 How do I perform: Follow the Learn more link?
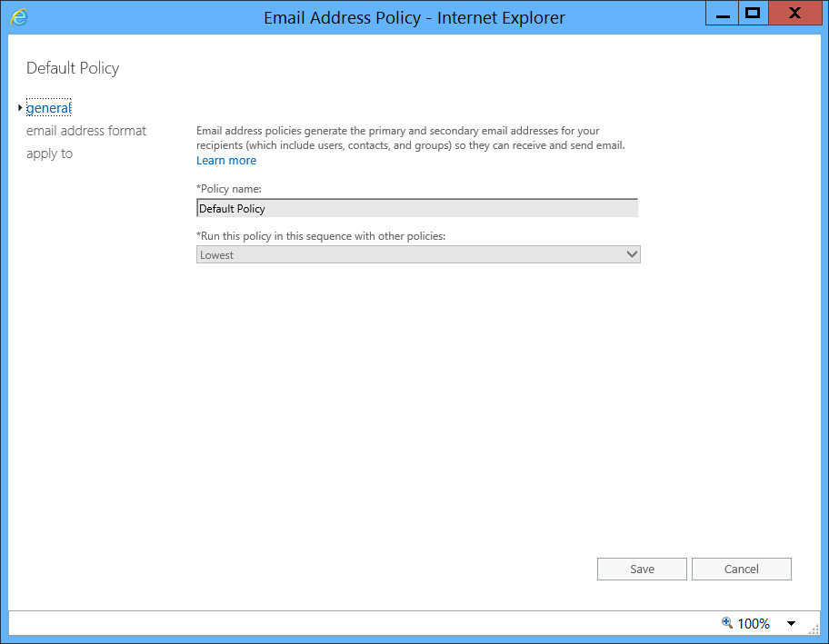(226, 161)
